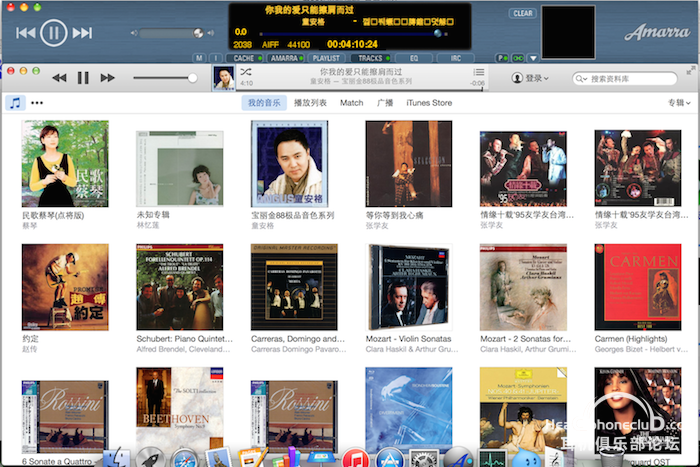
Task: Open the search magnifier options dropdown
Action: [581, 79]
